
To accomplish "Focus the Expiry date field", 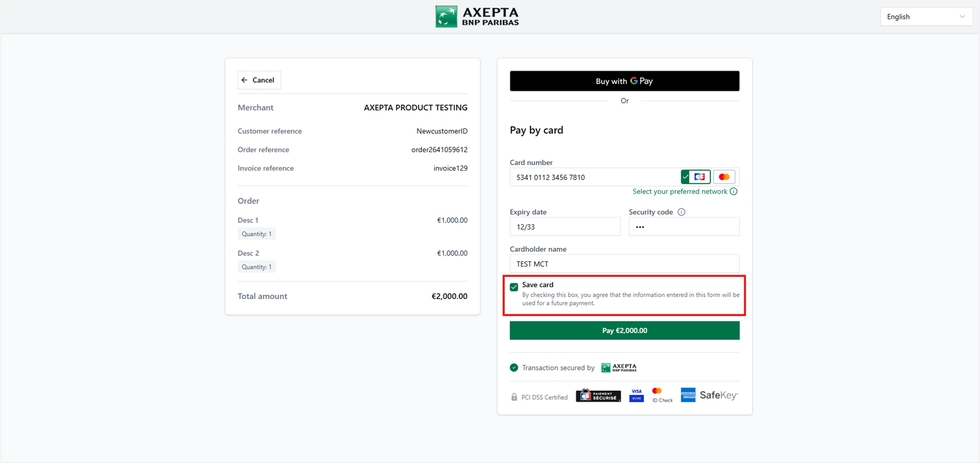I will 564,227.
